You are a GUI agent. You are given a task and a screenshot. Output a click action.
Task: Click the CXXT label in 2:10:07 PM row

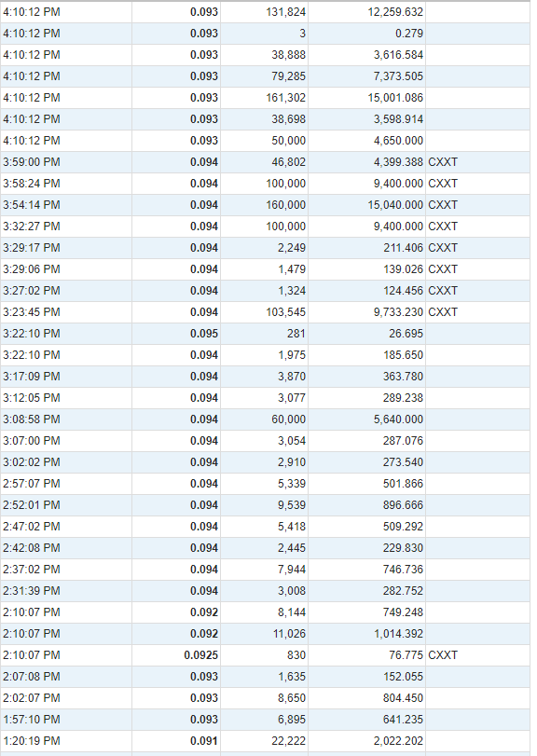[x=443, y=655]
